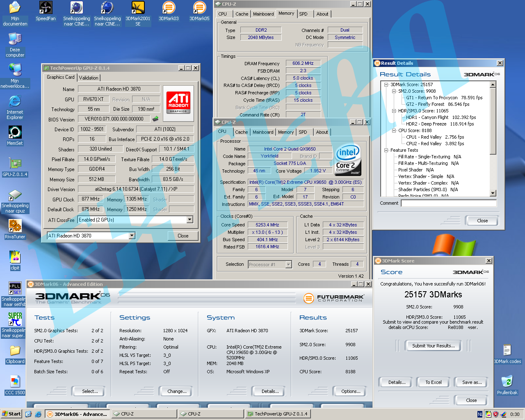Click Close button in Result Details window
525x420 pixels.
click(482, 221)
